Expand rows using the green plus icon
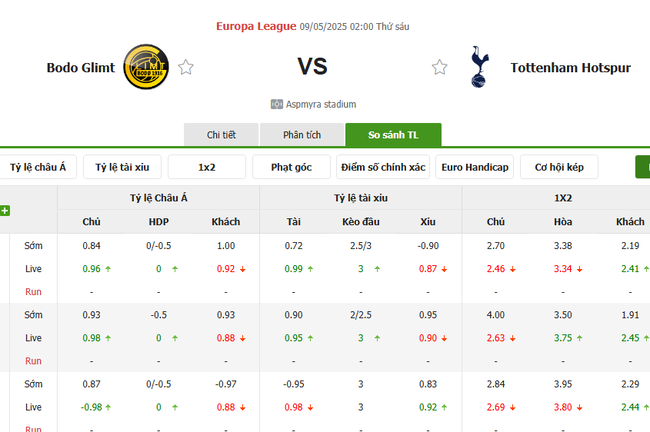650x432 pixels. point(5,211)
